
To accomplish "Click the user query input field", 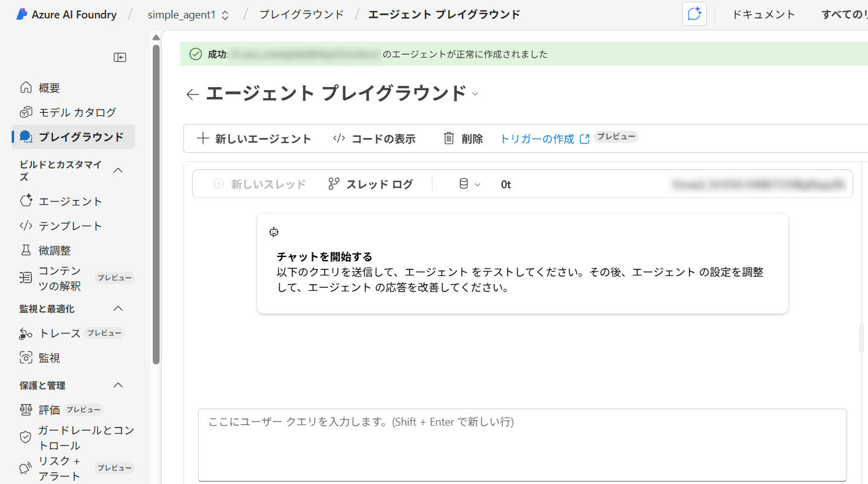I will point(521,445).
